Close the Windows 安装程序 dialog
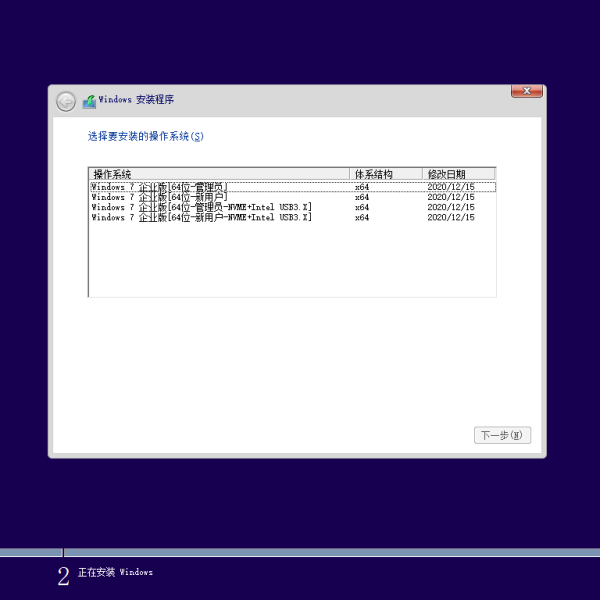The width and height of the screenshot is (600, 600). [527, 91]
